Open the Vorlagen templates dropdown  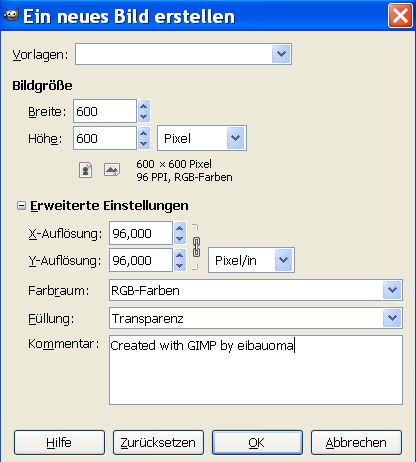click(x=183, y=54)
